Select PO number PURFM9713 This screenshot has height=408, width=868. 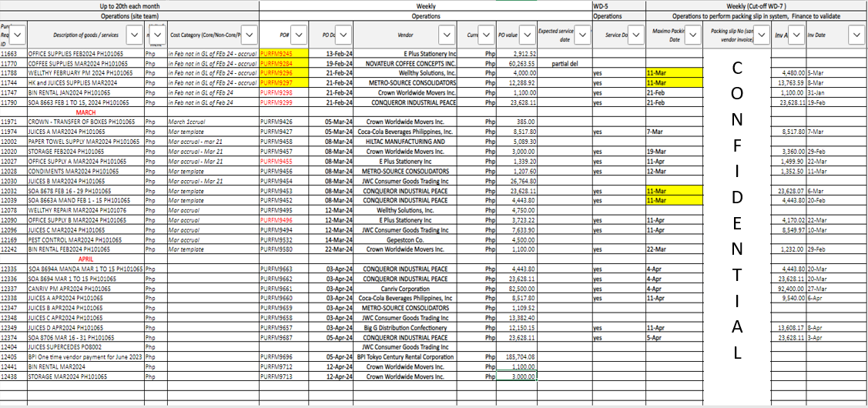(284, 376)
